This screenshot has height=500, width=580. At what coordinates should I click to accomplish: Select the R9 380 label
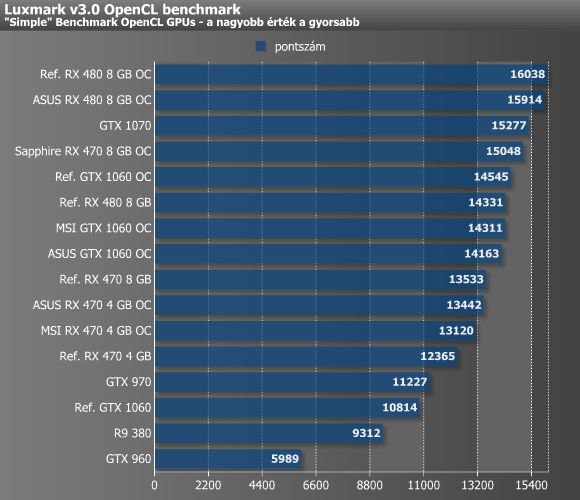132,433
